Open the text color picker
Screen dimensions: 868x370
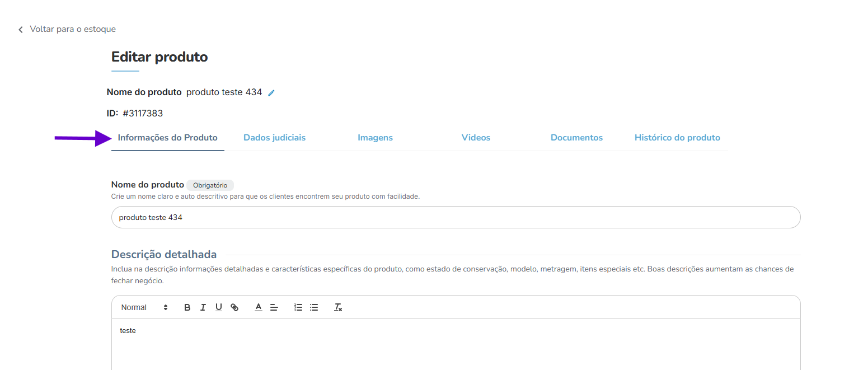259,307
